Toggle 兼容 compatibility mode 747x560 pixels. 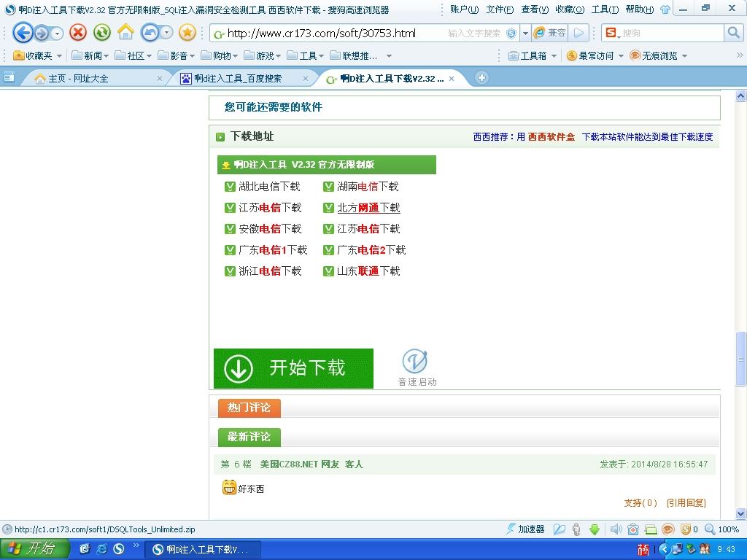pyautogui.click(x=550, y=33)
